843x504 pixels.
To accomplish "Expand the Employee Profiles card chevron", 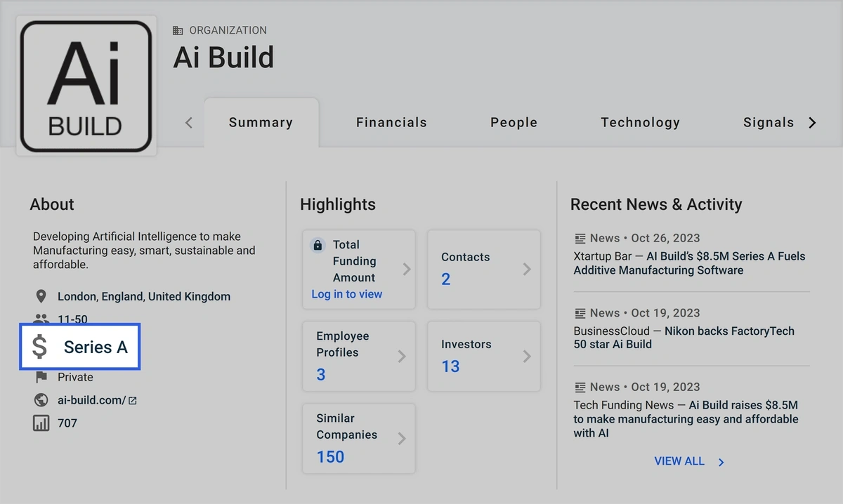I will 402,357.
